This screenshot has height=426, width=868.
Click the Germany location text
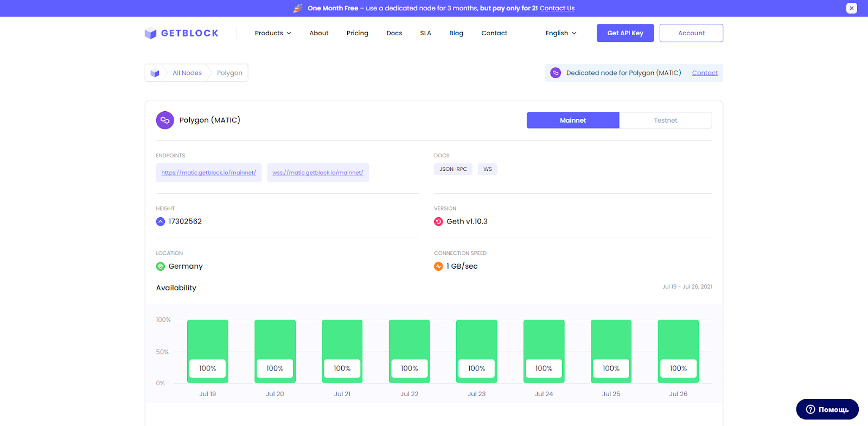(x=186, y=266)
